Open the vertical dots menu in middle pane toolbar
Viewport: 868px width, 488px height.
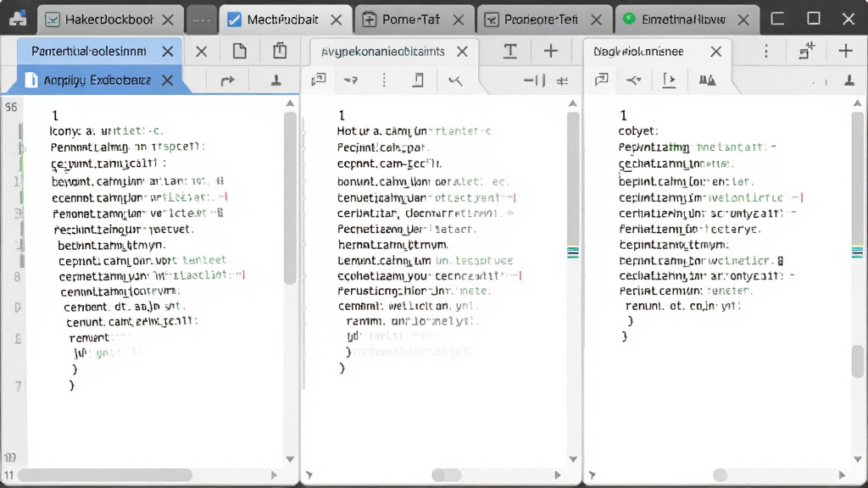tap(384, 80)
